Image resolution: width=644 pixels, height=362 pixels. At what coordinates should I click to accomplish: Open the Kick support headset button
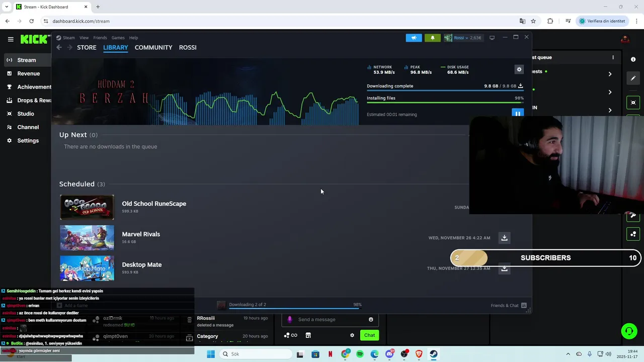coord(629,331)
